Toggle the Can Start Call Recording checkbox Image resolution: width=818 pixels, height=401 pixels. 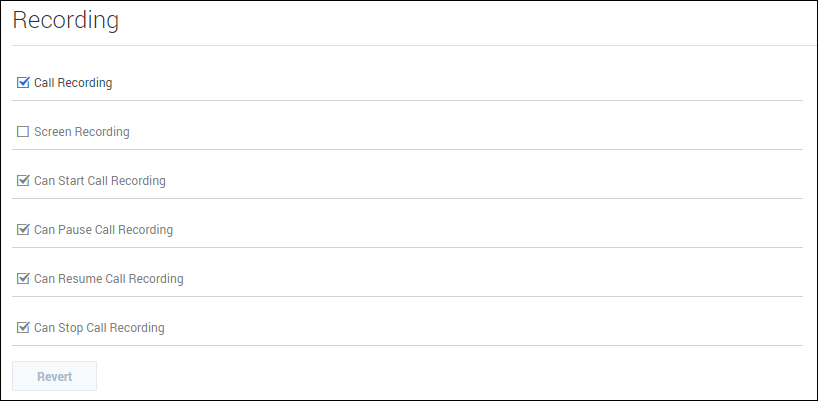[x=23, y=181]
